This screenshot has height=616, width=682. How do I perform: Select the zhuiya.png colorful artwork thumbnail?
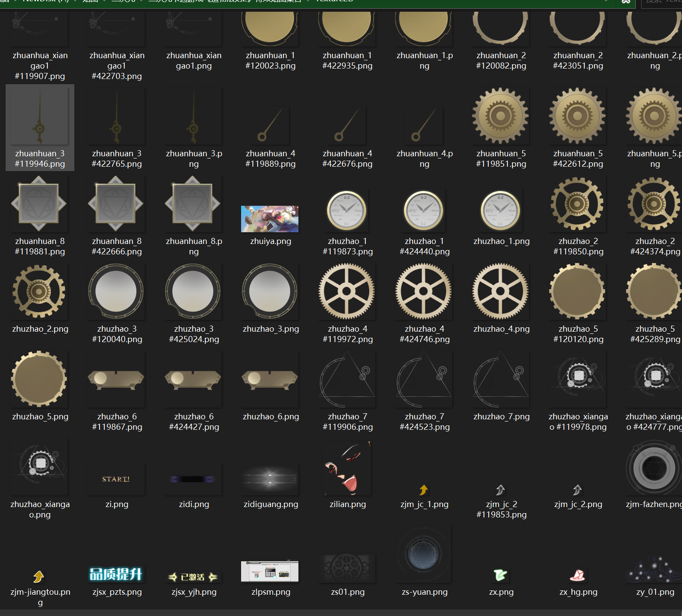[x=270, y=219]
